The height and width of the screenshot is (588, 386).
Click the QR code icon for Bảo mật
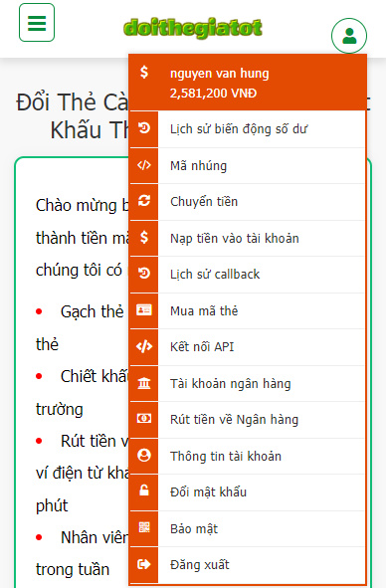[x=144, y=527]
